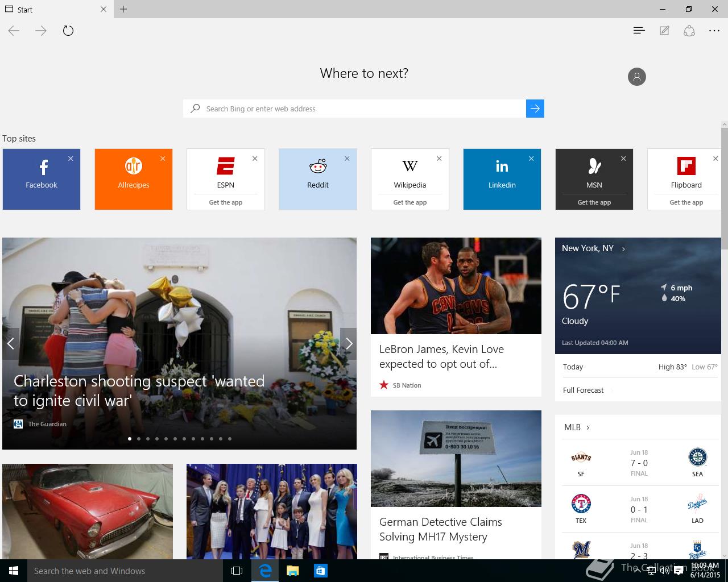Click the LeBron and Kevin Love photo
This screenshot has height=582, width=728.
click(x=456, y=286)
